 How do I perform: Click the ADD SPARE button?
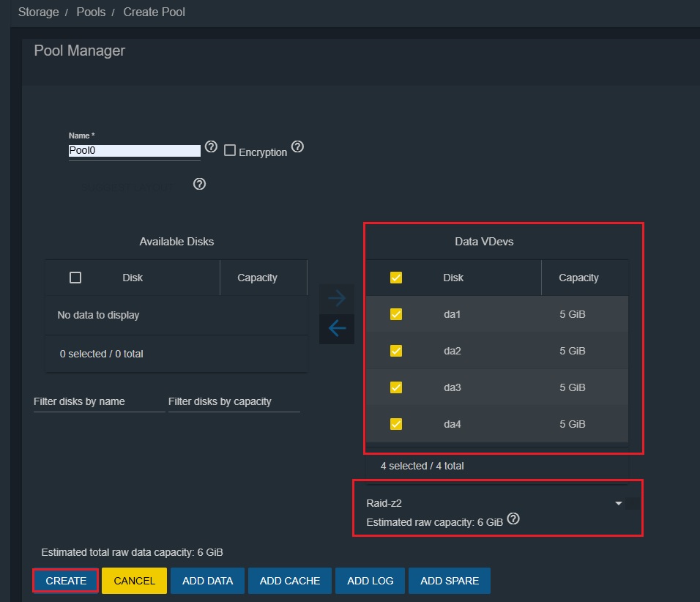pos(450,581)
